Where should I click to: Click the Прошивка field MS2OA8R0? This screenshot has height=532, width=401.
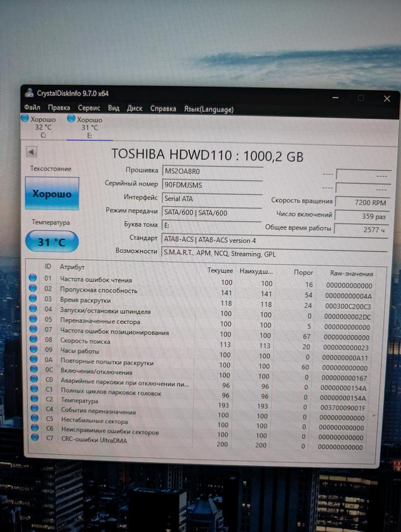click(212, 171)
